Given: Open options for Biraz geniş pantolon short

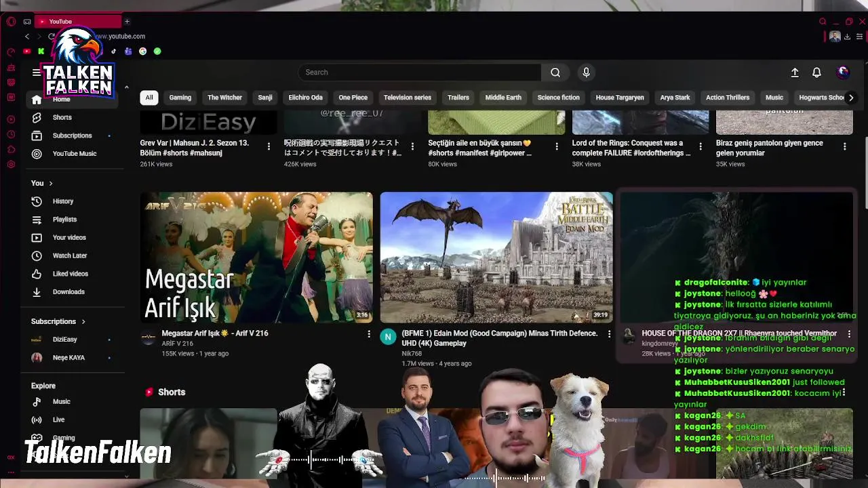Looking at the screenshot, I should pos(844,146).
